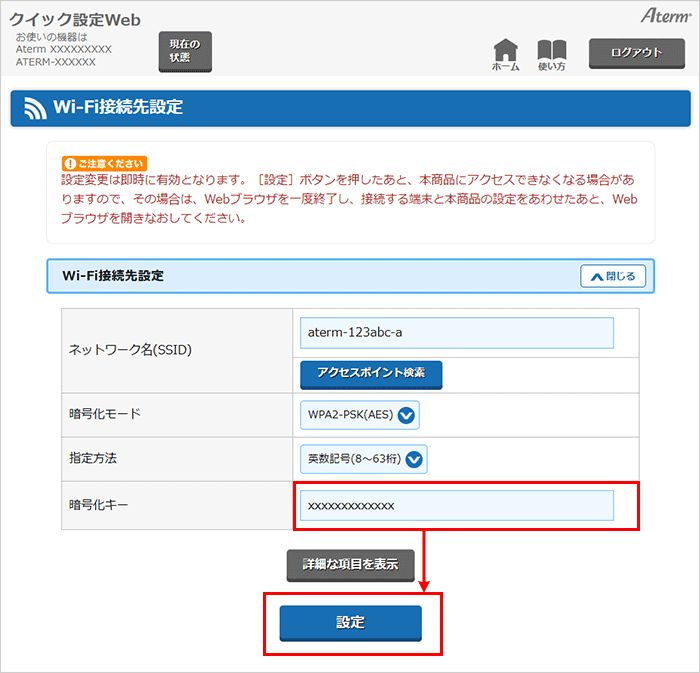Image resolution: width=700 pixels, height=673 pixels.
Task: Click the Home house icon
Action: [506, 52]
